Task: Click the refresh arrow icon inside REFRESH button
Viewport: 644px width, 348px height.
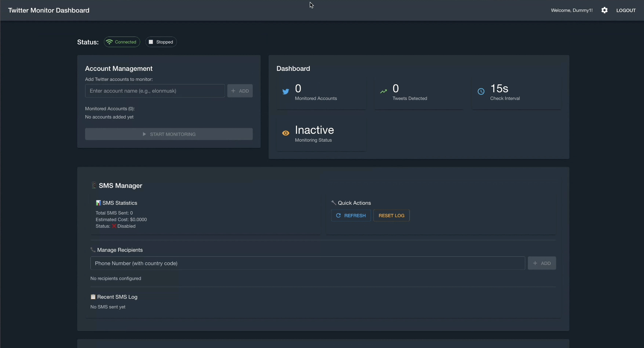Action: pos(338,216)
